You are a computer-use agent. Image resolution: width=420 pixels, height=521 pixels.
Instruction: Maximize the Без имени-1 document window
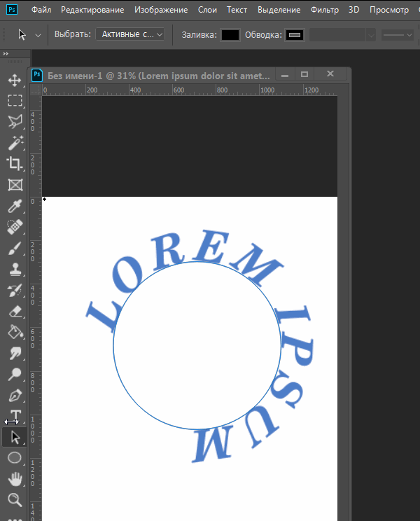pyautogui.click(x=304, y=74)
